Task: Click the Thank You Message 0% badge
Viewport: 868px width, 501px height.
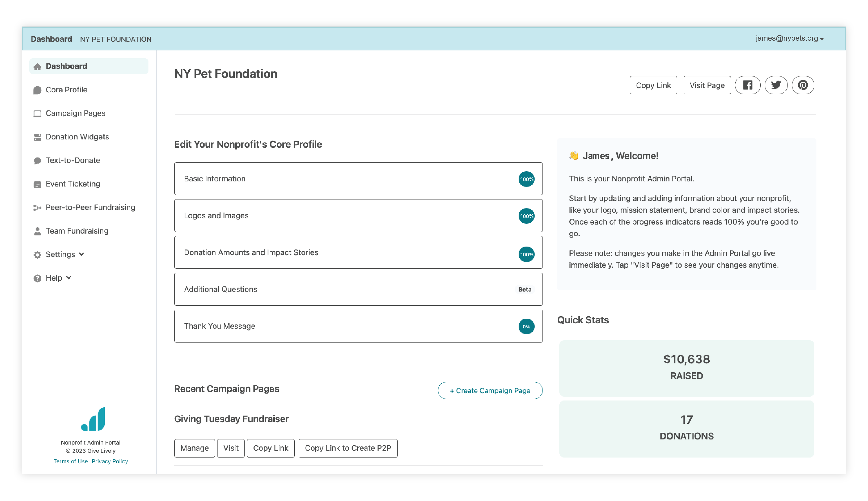Action: pyautogui.click(x=526, y=326)
